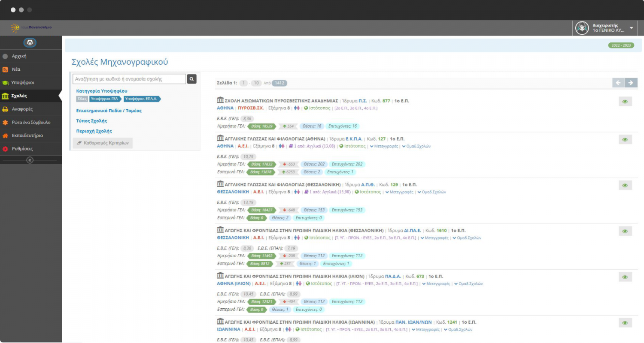Viewport: 644px width, 343px height.
Task: Collapse the sidebar with the double-arrow button
Action: pyautogui.click(x=30, y=160)
